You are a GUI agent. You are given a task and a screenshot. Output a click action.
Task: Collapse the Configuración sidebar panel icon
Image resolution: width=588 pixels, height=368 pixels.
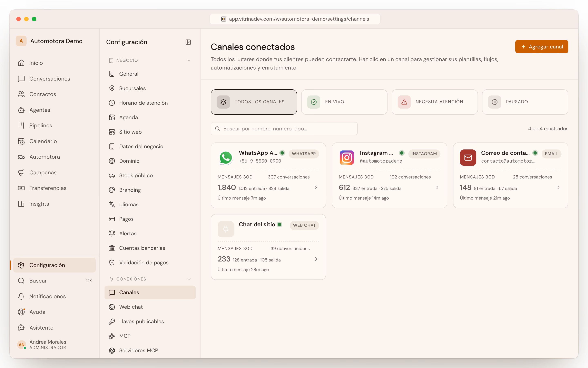tap(188, 42)
